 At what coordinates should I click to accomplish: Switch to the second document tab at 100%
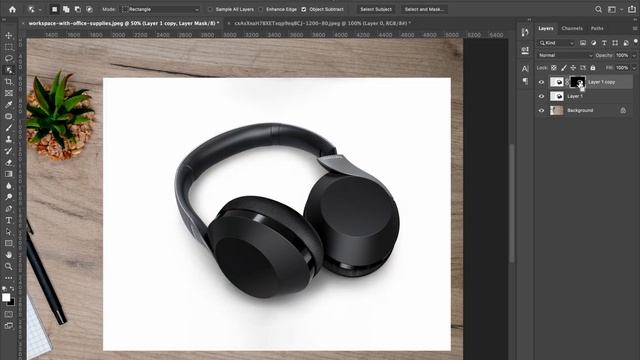point(322,23)
